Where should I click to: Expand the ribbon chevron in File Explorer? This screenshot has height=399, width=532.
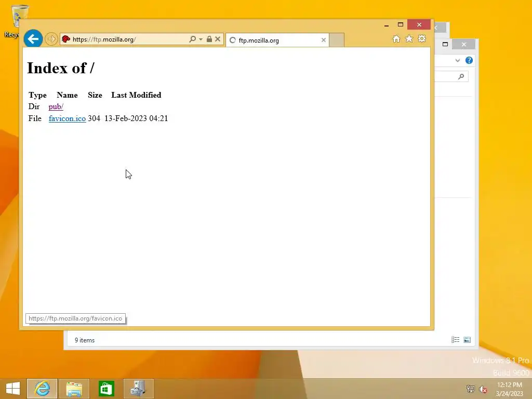tap(457, 60)
